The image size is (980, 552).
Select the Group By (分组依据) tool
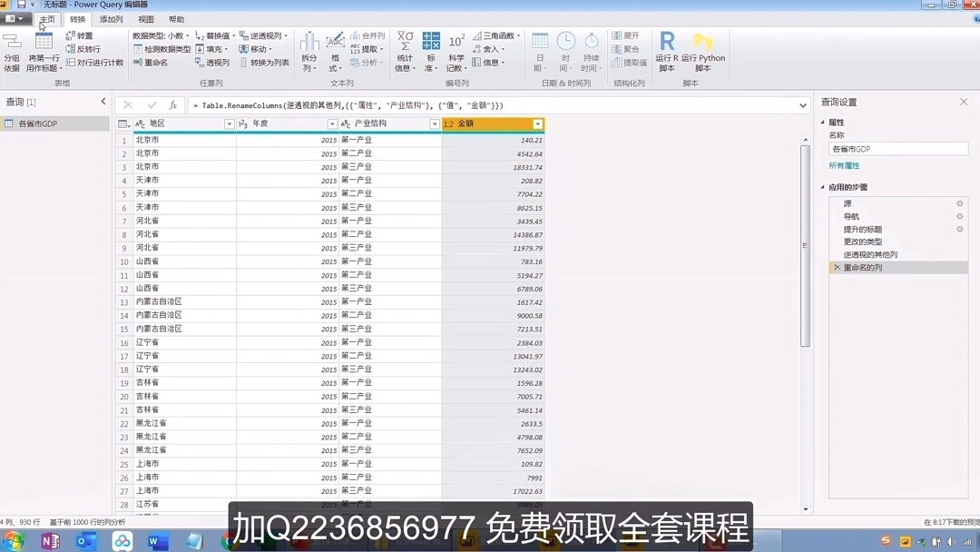pos(12,45)
